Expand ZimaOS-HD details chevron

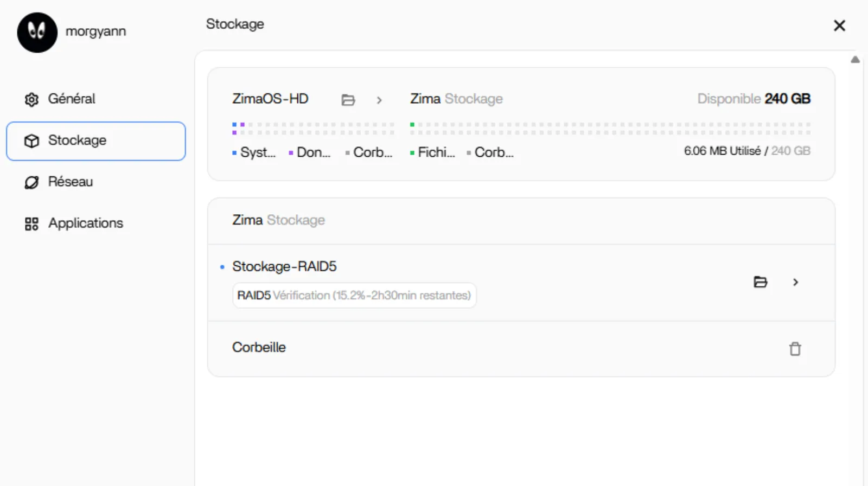[379, 100]
